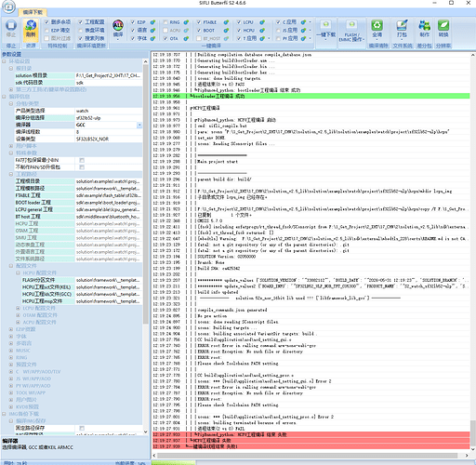Open the 编译下载 ribbon tab

pyautogui.click(x=33, y=12)
